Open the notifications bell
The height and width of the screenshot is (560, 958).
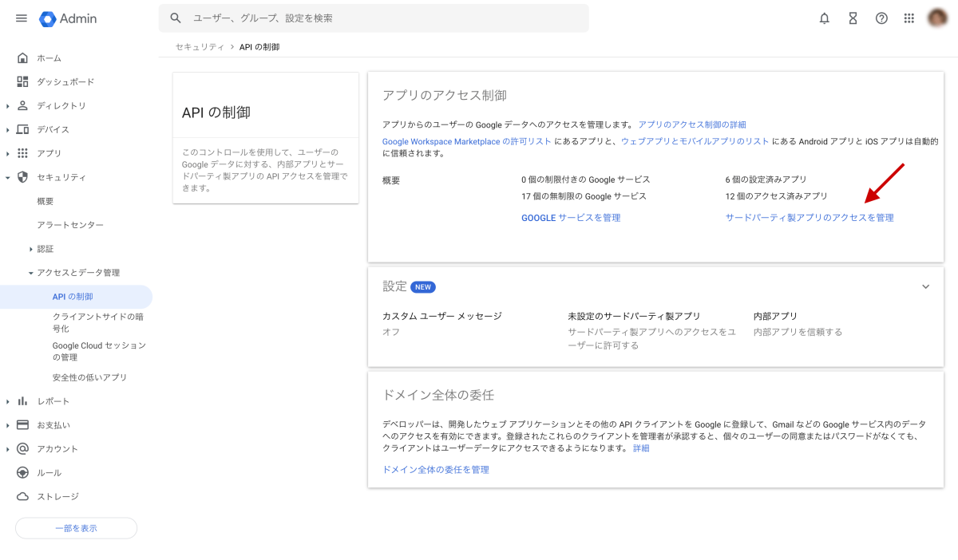point(825,18)
